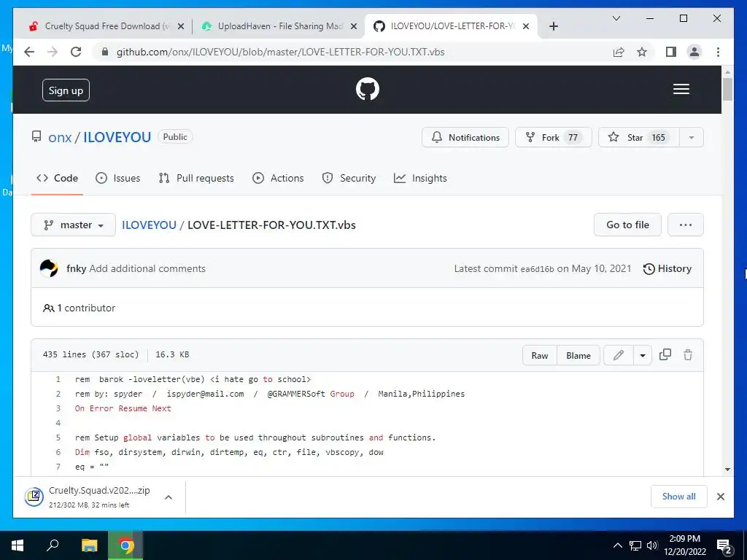Open the Windows Start menu
The width and height of the screenshot is (747, 560).
(x=18, y=545)
